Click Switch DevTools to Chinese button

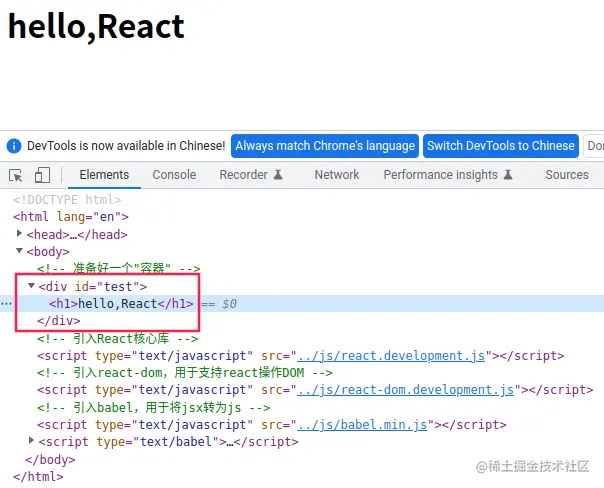[x=501, y=146]
